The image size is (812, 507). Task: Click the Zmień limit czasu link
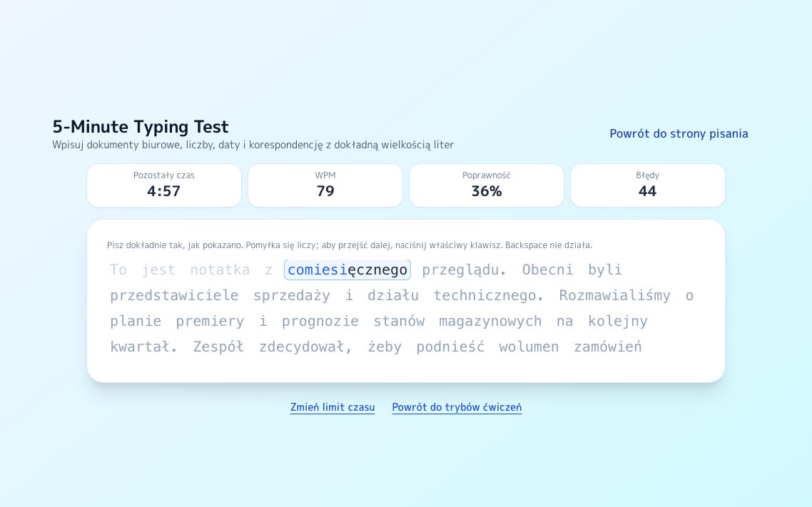[333, 407]
